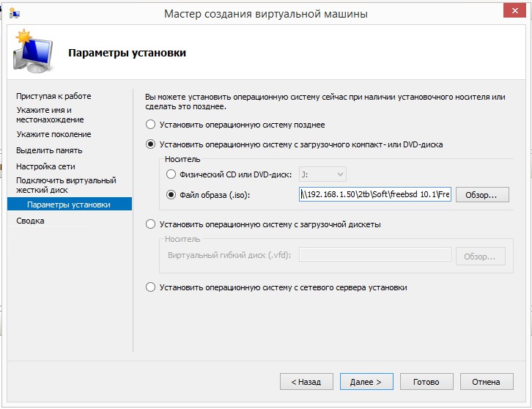Open 'Сводка' wizard step
Image resolution: width=532 pixels, height=409 pixels.
pyautogui.click(x=30, y=221)
